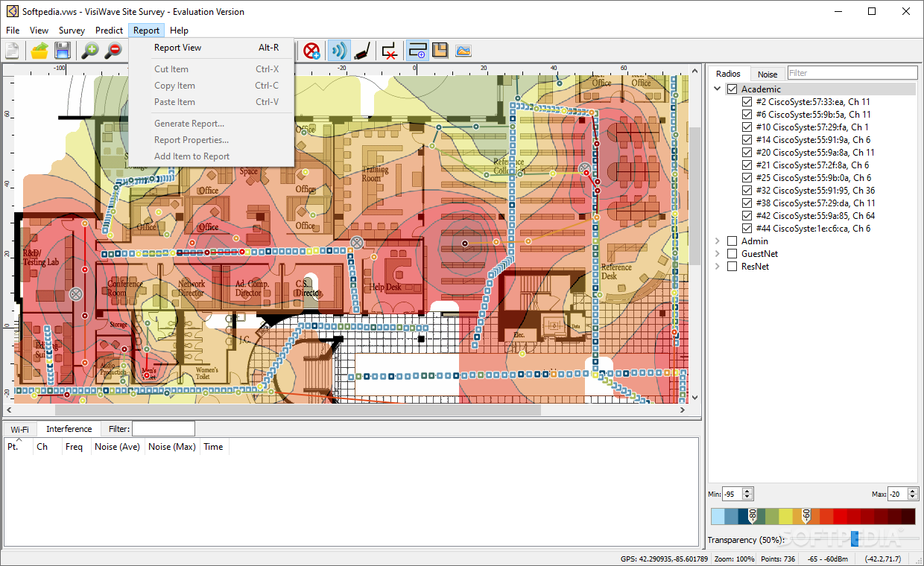Image resolution: width=924 pixels, height=566 pixels.
Task: Sort by the Noise (Ave) column header
Action: point(118,447)
